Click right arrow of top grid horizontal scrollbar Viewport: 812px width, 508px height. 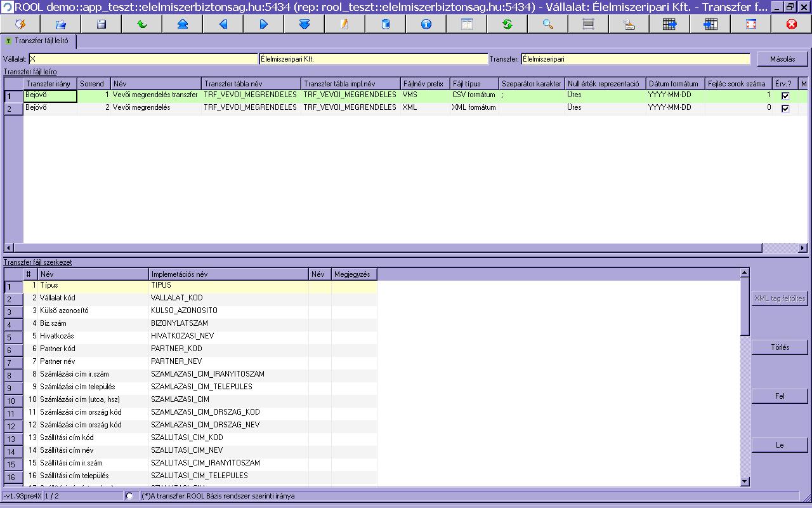(x=802, y=248)
